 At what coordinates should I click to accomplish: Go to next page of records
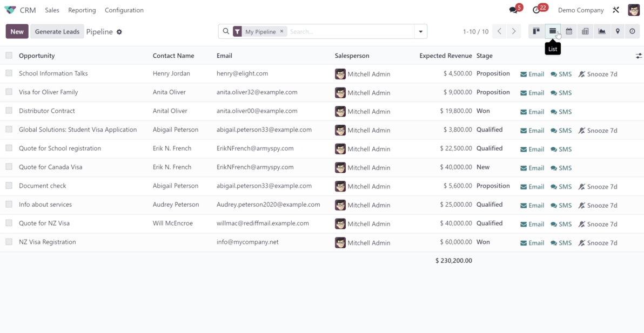click(x=514, y=31)
